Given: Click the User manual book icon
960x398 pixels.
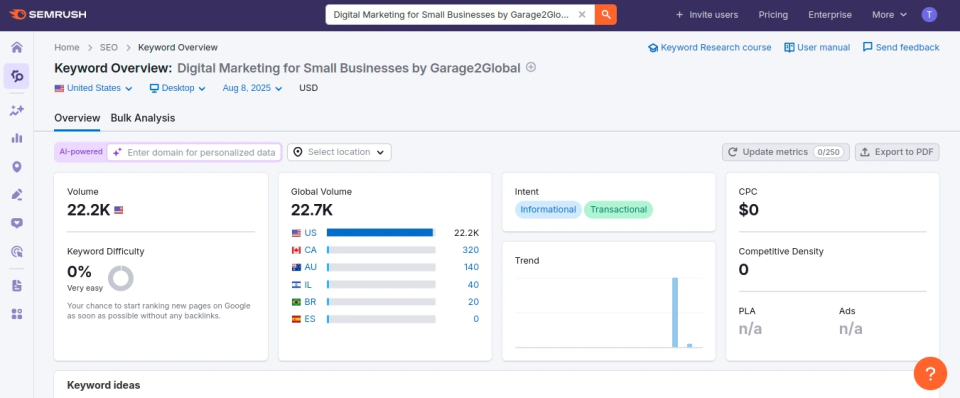Looking at the screenshot, I should point(789,47).
